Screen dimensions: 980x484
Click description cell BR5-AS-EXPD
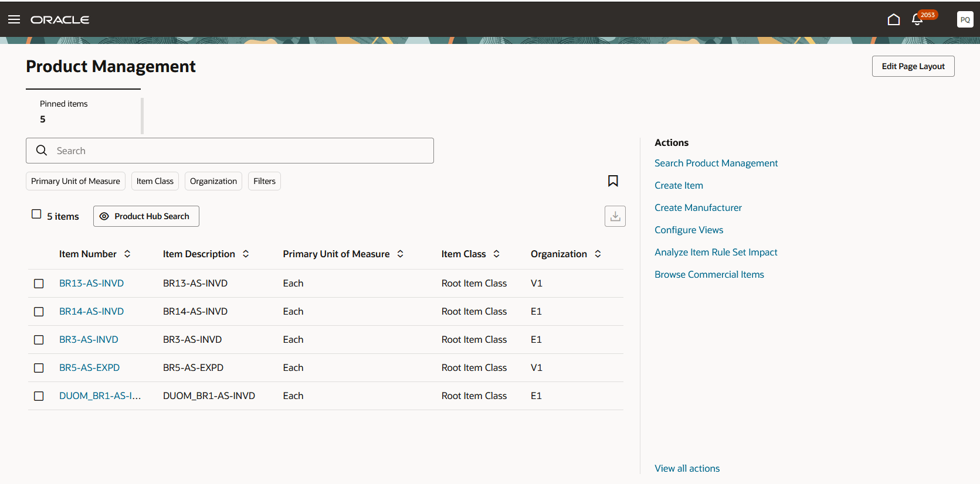coord(193,367)
